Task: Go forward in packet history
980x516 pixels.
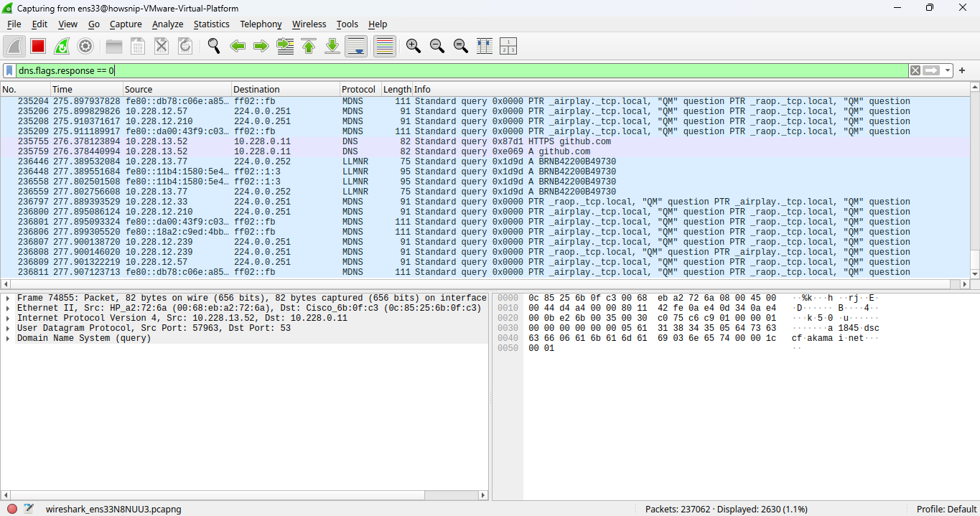Action: coord(261,46)
